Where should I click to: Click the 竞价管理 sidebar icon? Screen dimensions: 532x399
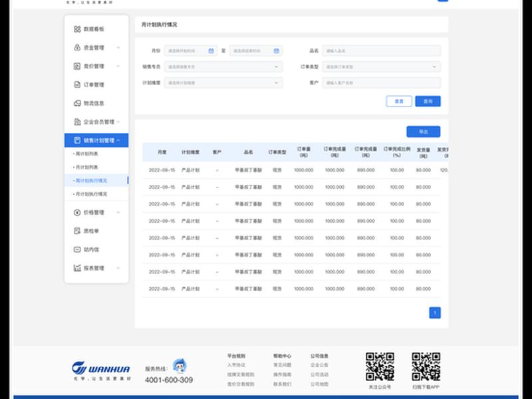77,66
